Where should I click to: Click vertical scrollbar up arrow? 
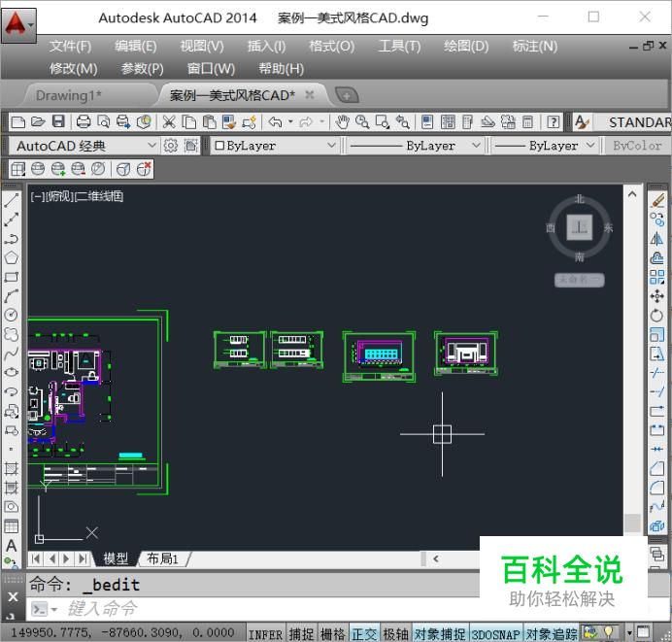632,194
